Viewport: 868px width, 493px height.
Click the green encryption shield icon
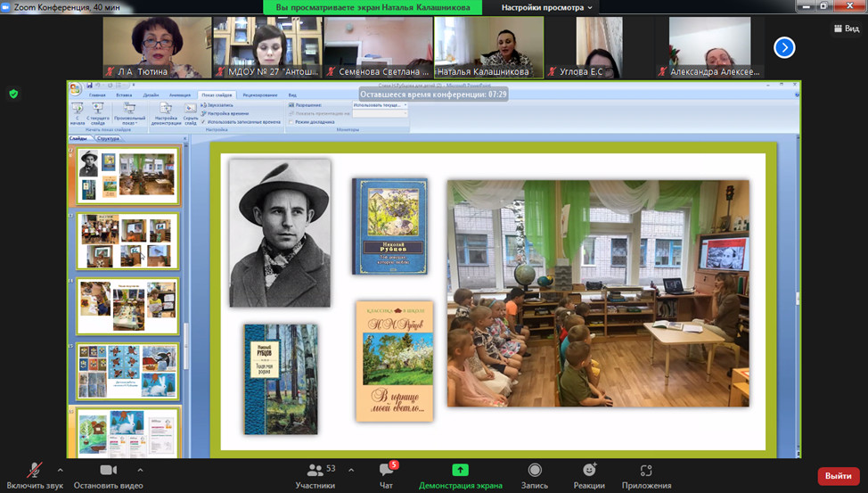tap(13, 94)
